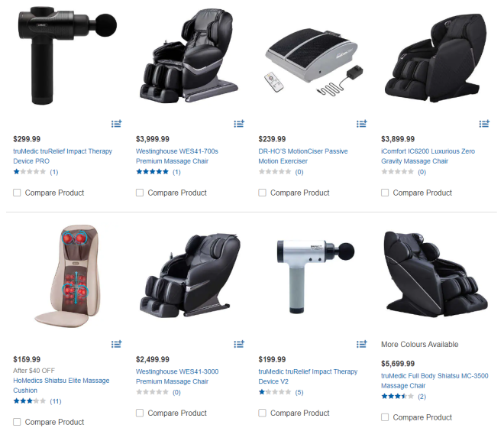The height and width of the screenshot is (428, 504).
Task: Tick Compare Product under Westinghouse WES41-700s
Action: coord(140,193)
